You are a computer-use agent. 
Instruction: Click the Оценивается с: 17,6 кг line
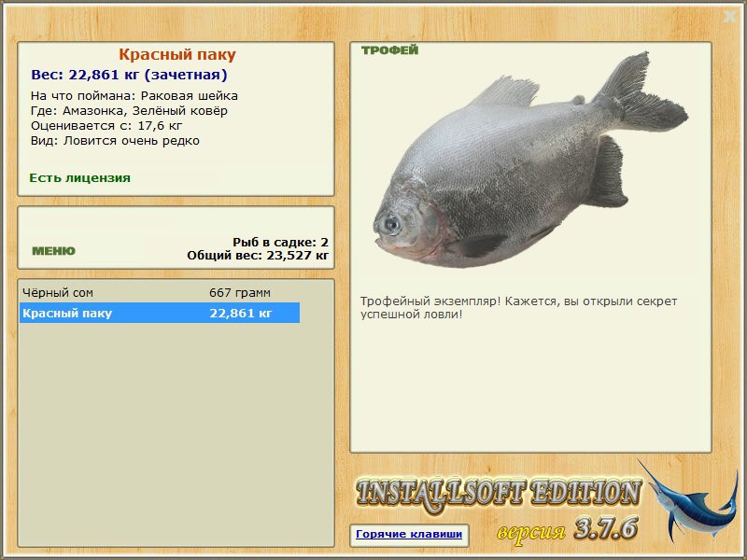pyautogui.click(x=106, y=126)
